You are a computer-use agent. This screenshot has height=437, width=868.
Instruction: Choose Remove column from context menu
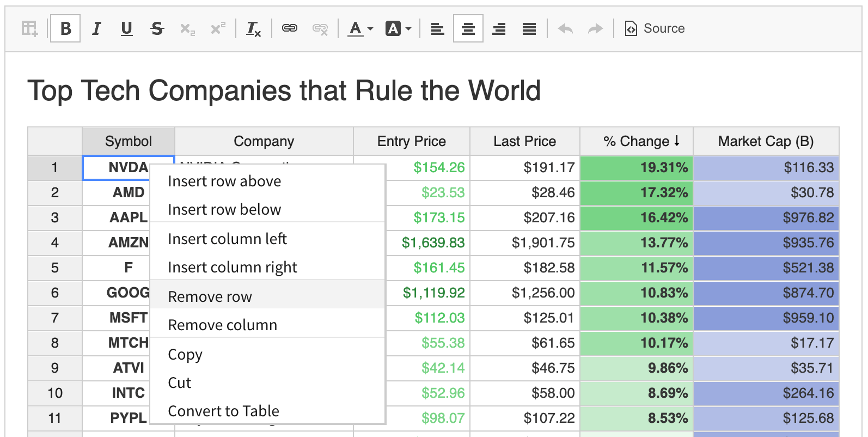[x=267, y=325]
